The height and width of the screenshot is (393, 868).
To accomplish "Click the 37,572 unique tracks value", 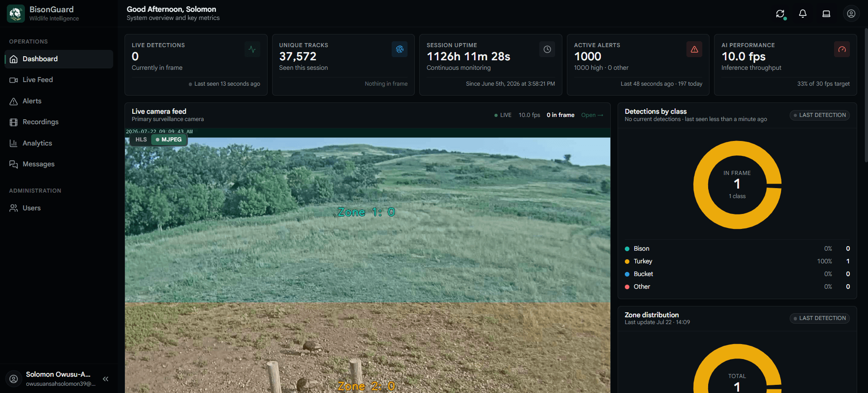I will pos(298,56).
